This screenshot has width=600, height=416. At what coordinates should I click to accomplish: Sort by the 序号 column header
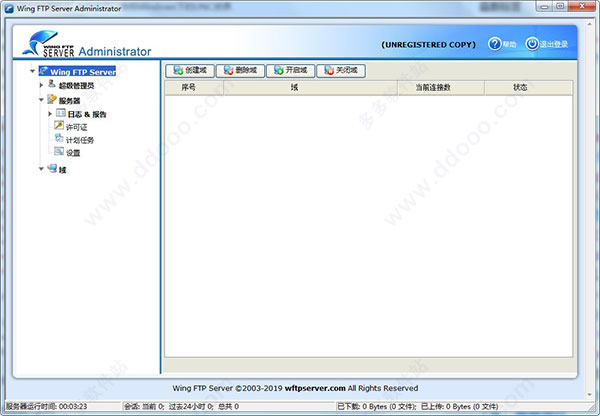click(194, 87)
